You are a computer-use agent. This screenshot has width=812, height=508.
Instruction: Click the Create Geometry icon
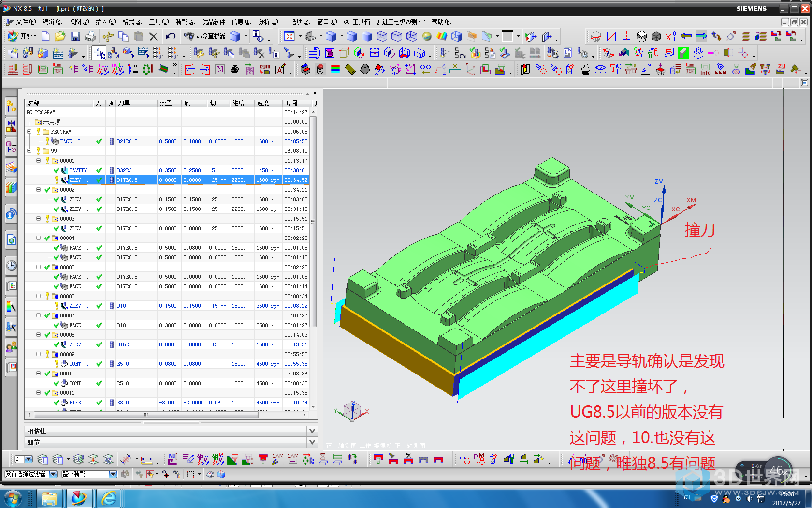[x=43, y=53]
